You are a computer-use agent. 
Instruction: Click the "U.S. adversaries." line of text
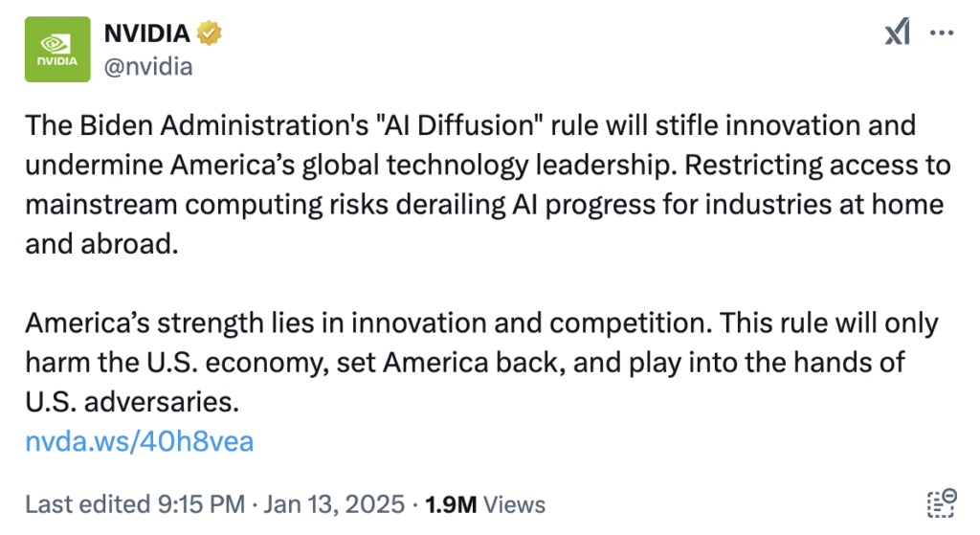pos(131,402)
